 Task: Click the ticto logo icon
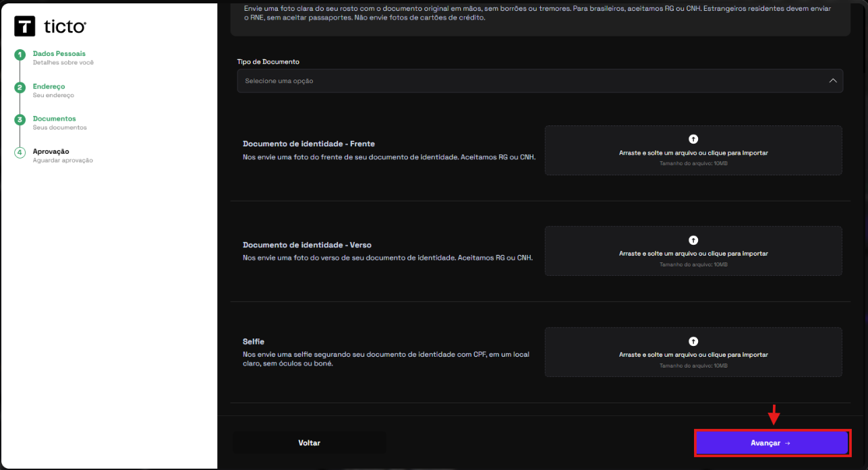point(25,26)
